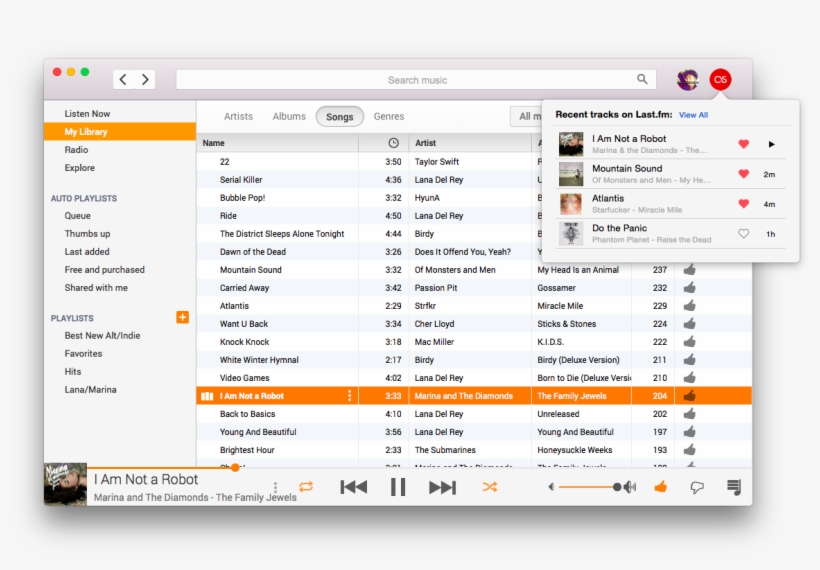820x570 pixels.
Task: Open Radio in the sidebar
Action: (77, 150)
